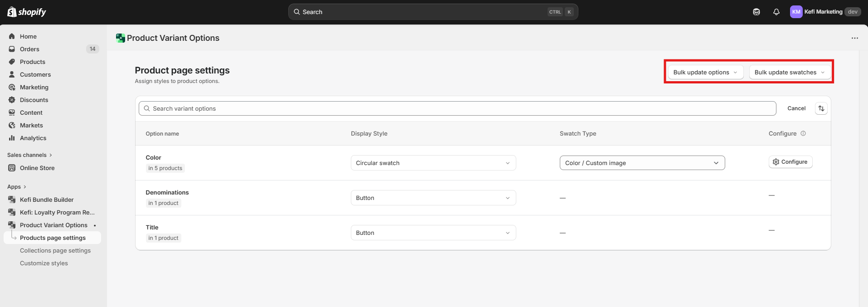Expand the Bulk update swatches dropdown
Image resolution: width=868 pixels, height=307 pixels.
789,72
